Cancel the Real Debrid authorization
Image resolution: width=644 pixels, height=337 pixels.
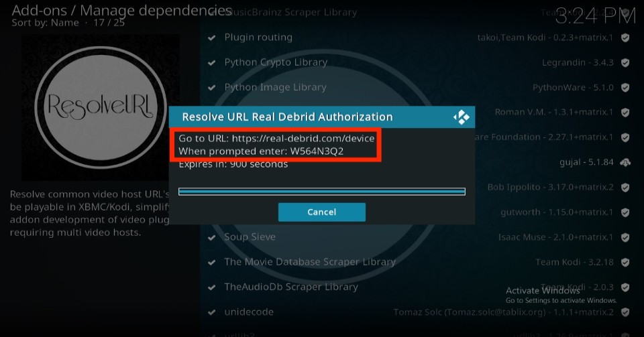321,212
